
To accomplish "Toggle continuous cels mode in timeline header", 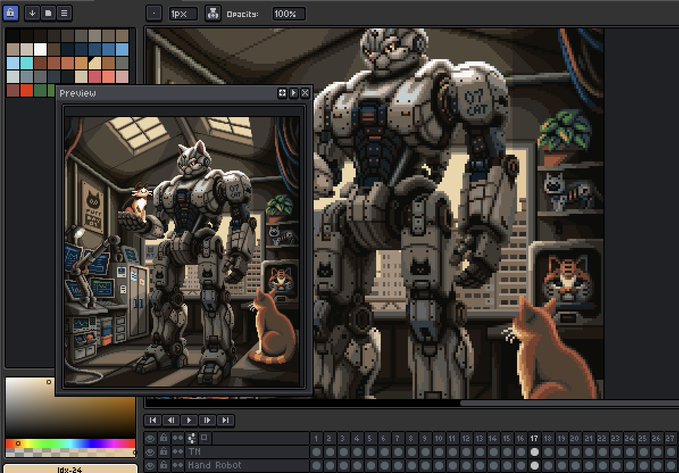I will [178, 438].
